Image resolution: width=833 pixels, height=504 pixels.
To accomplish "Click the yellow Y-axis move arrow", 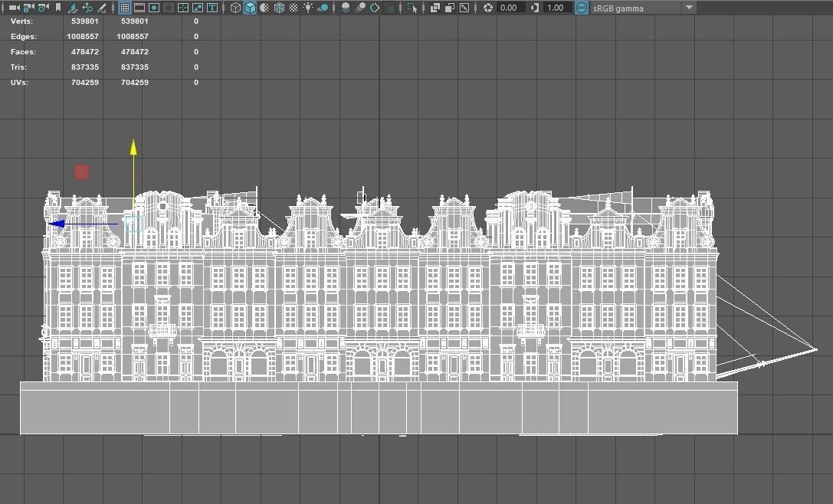I will click(x=133, y=148).
